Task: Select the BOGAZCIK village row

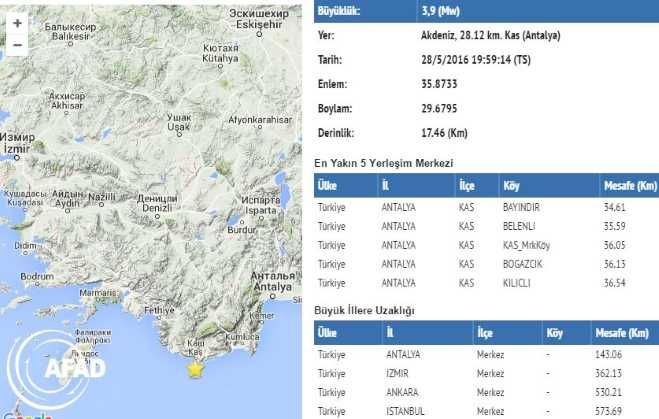Action: [486, 264]
